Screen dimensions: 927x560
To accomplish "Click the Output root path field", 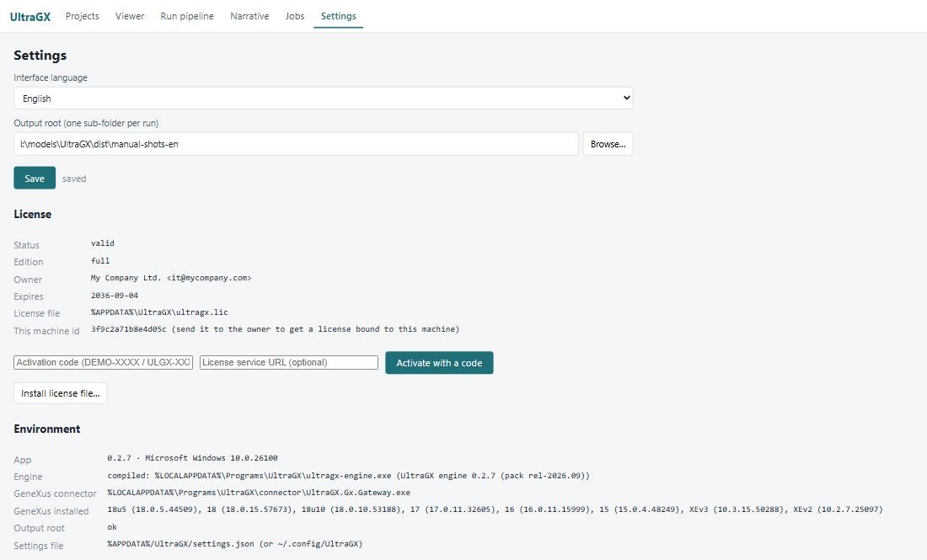I will 296,144.
